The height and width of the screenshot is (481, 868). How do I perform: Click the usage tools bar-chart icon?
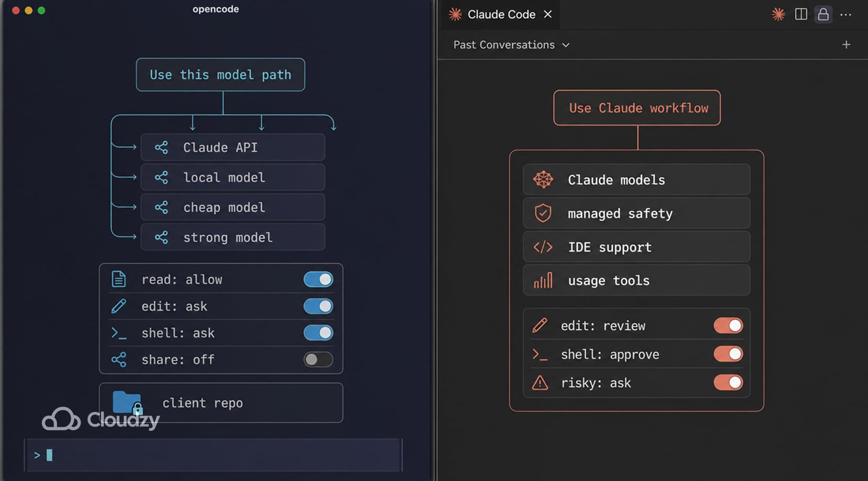click(543, 280)
